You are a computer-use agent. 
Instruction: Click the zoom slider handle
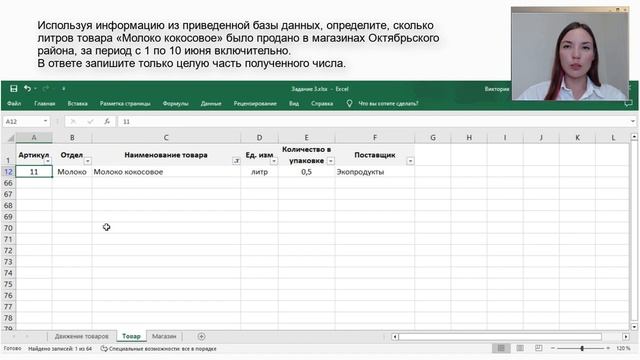pyautogui.click(x=582, y=348)
